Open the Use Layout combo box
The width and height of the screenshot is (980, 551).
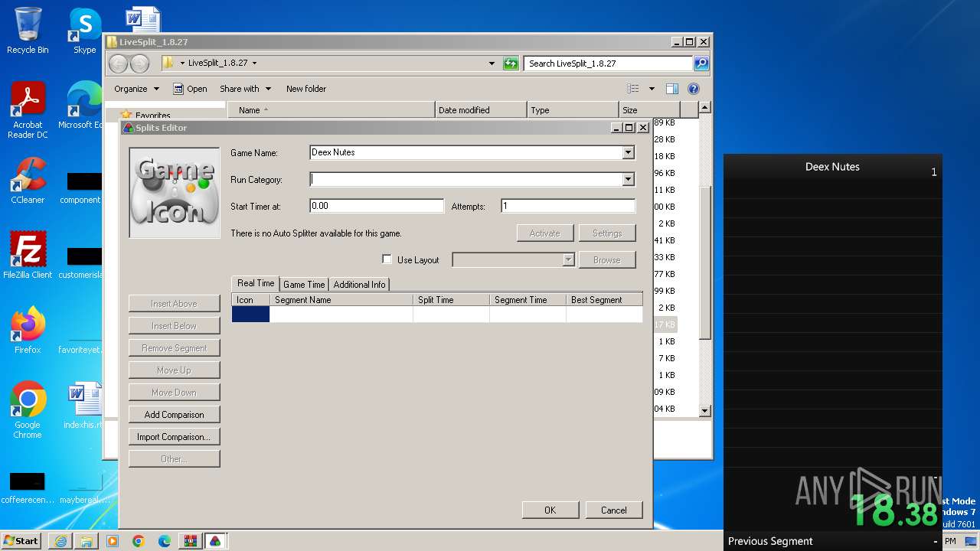point(513,260)
